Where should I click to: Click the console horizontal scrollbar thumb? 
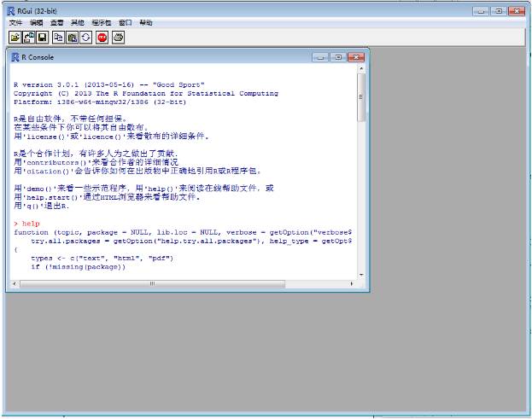[x=152, y=283]
